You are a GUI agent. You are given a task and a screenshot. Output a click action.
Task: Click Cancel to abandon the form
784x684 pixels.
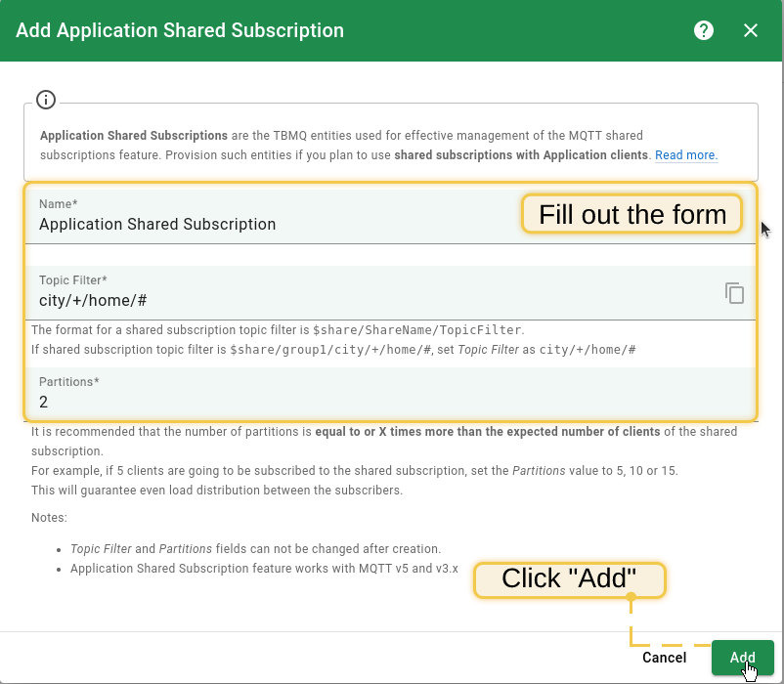coord(664,658)
